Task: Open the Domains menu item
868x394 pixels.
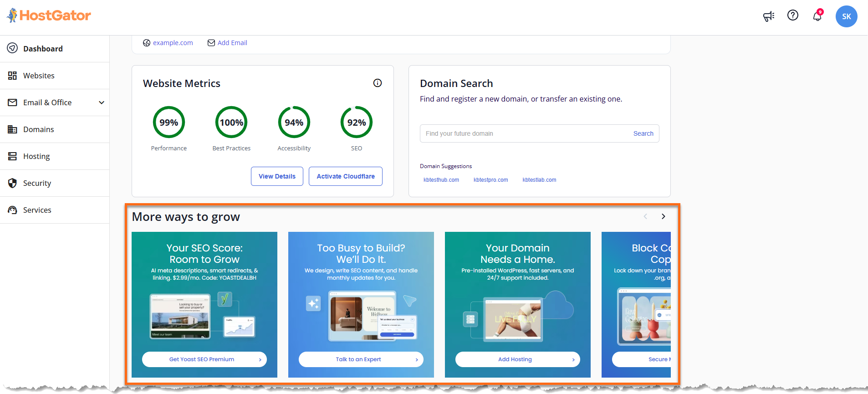Action: click(x=55, y=129)
